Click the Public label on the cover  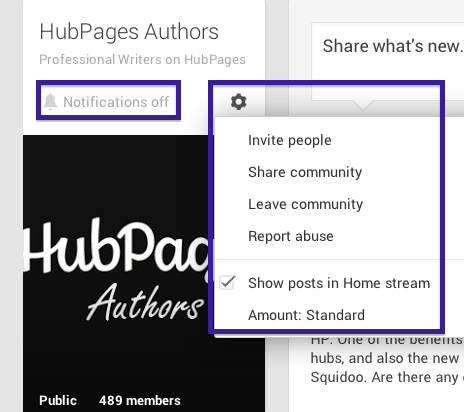(58, 400)
